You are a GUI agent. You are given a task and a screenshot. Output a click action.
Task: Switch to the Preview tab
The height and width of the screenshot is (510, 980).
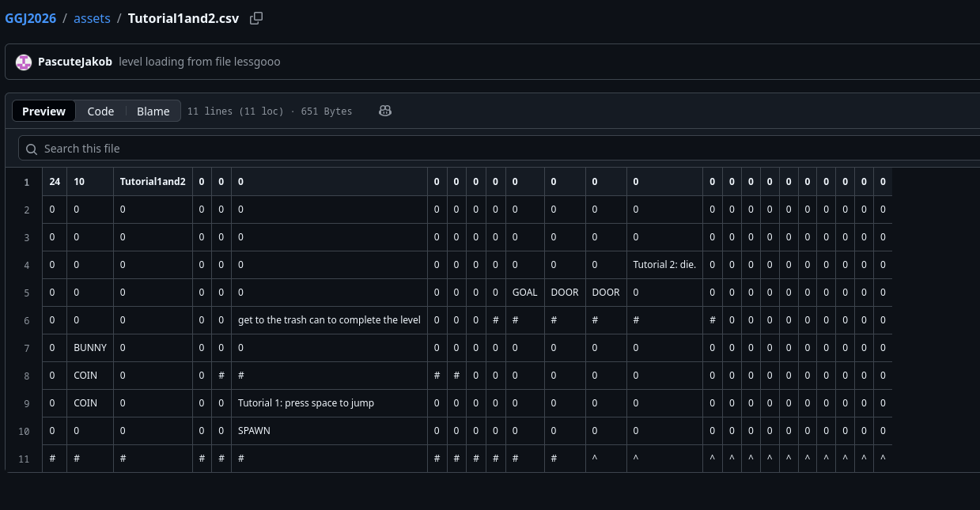point(44,111)
